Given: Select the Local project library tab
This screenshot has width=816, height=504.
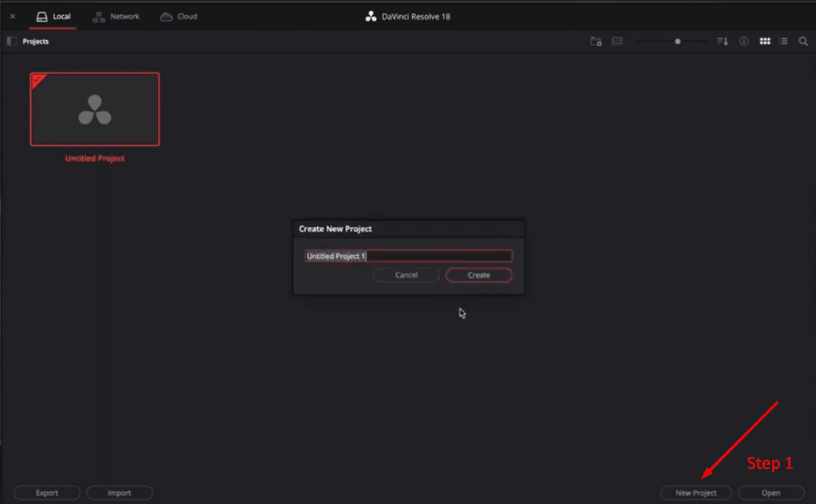Looking at the screenshot, I should click(53, 17).
